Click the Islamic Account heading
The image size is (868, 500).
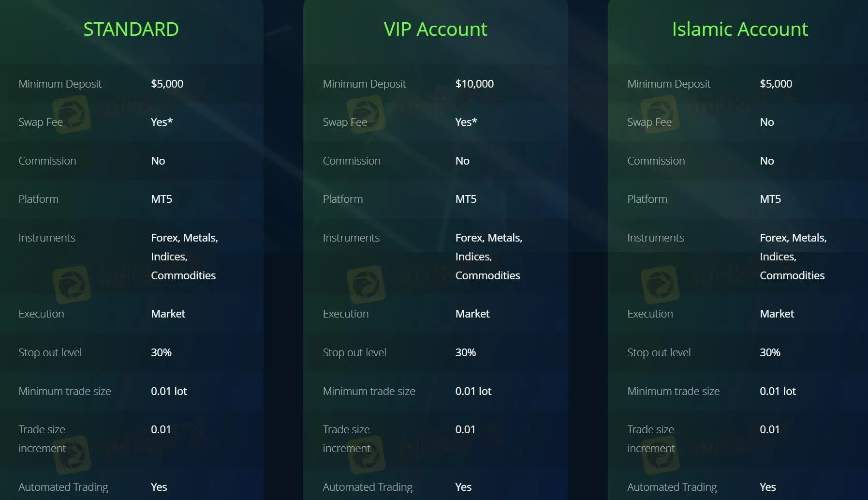[x=739, y=29]
